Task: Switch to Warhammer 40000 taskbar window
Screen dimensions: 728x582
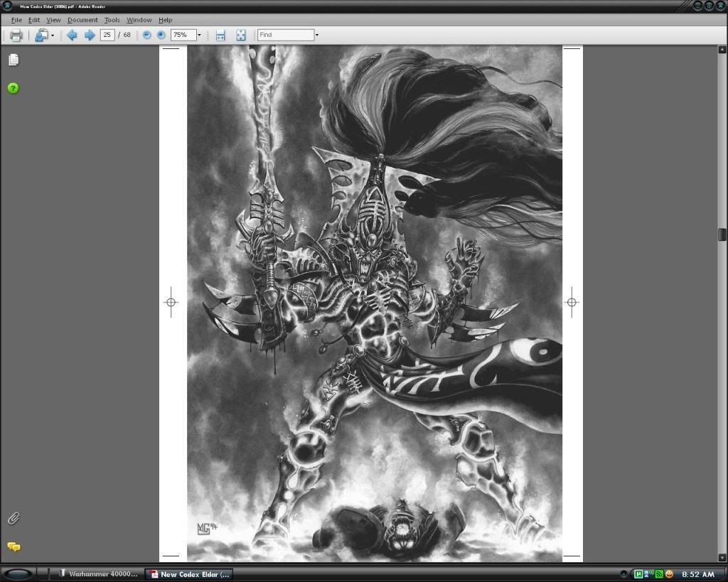Action: pos(97,574)
